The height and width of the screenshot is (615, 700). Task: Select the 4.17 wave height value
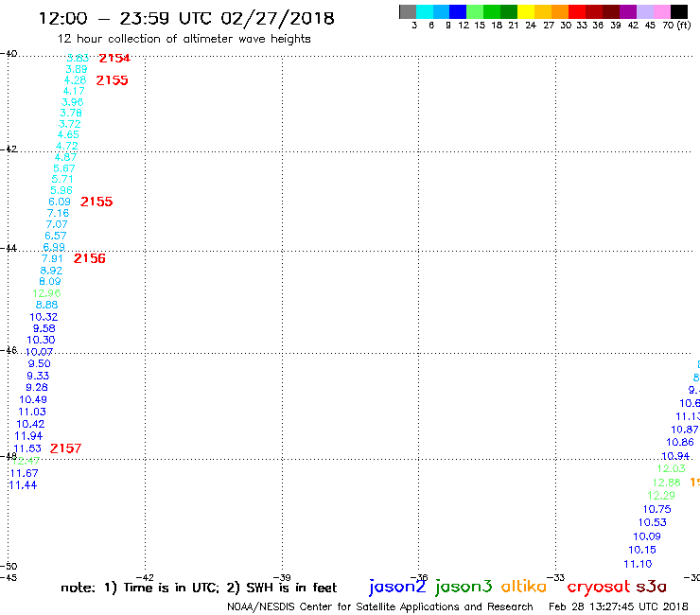[x=74, y=91]
